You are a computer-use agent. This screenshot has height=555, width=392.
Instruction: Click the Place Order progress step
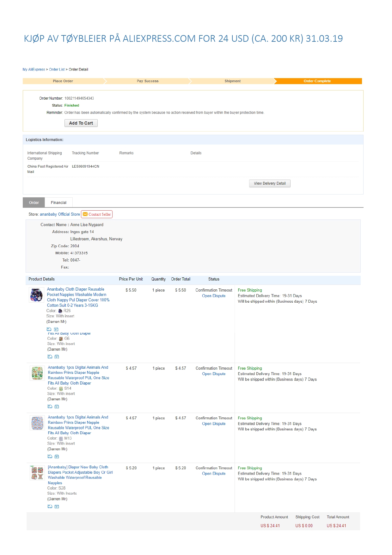[x=63, y=81]
